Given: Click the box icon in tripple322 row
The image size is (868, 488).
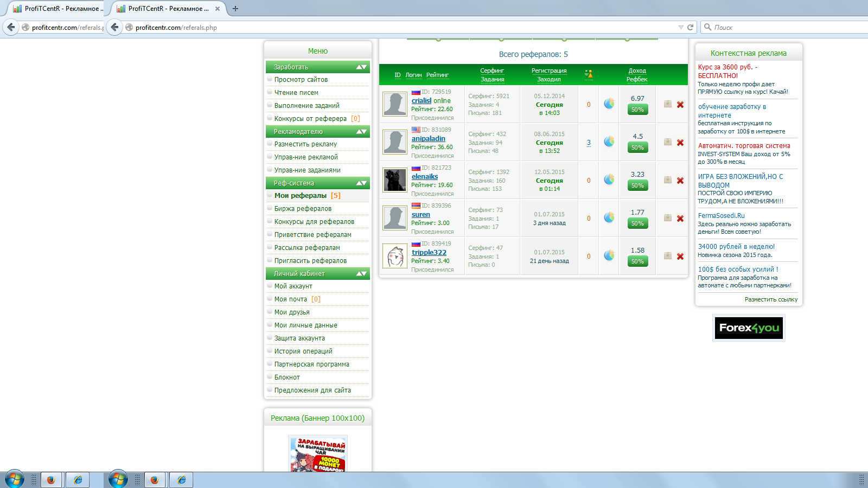Looking at the screenshot, I should point(668,256).
